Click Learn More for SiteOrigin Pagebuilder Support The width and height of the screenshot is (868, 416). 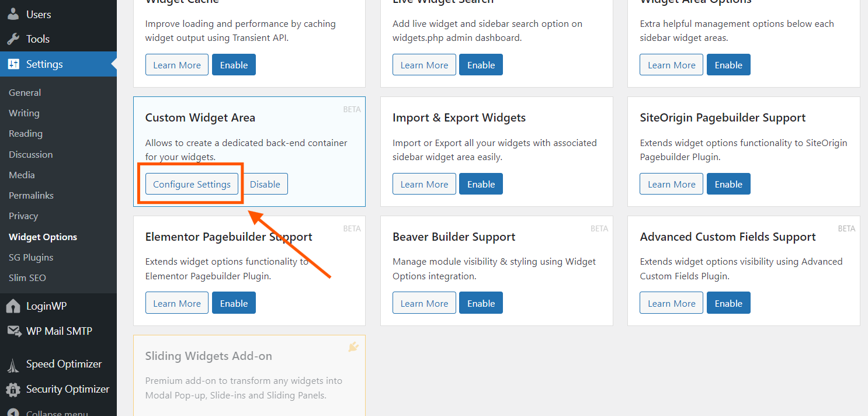tap(672, 184)
